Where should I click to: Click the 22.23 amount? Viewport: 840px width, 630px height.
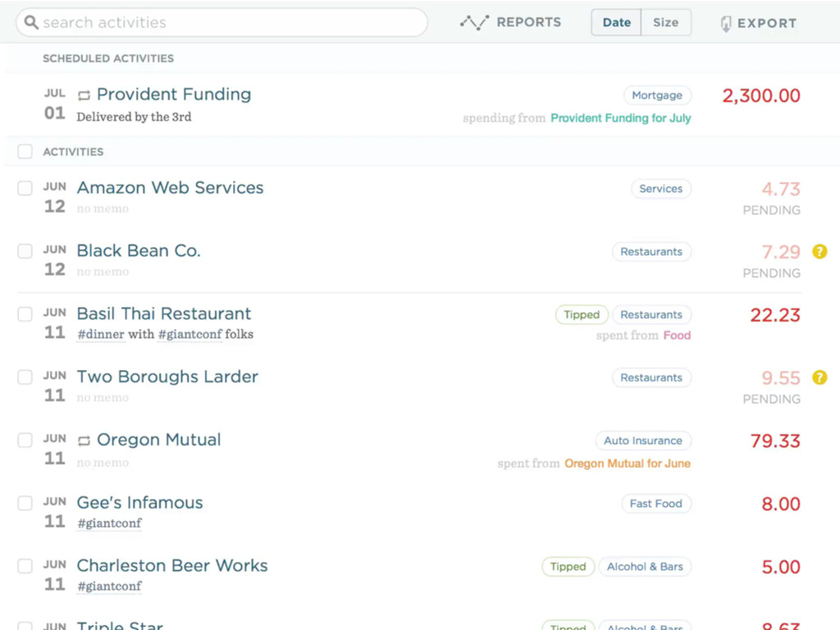point(775,315)
